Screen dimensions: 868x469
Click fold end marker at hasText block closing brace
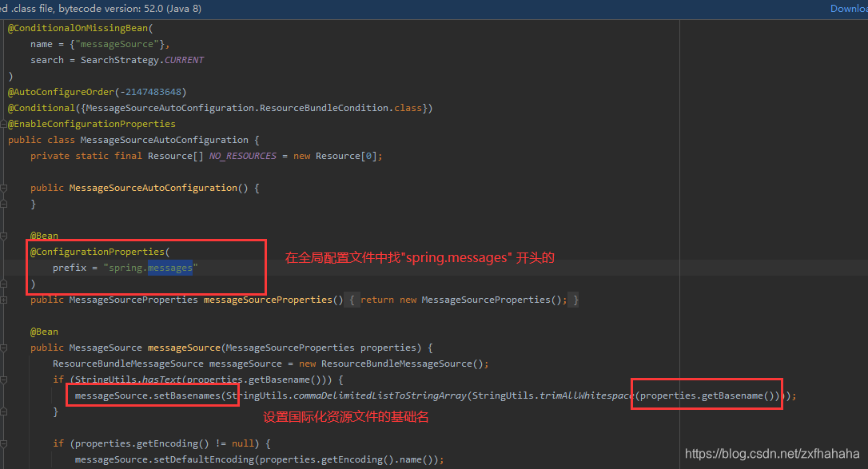point(3,411)
